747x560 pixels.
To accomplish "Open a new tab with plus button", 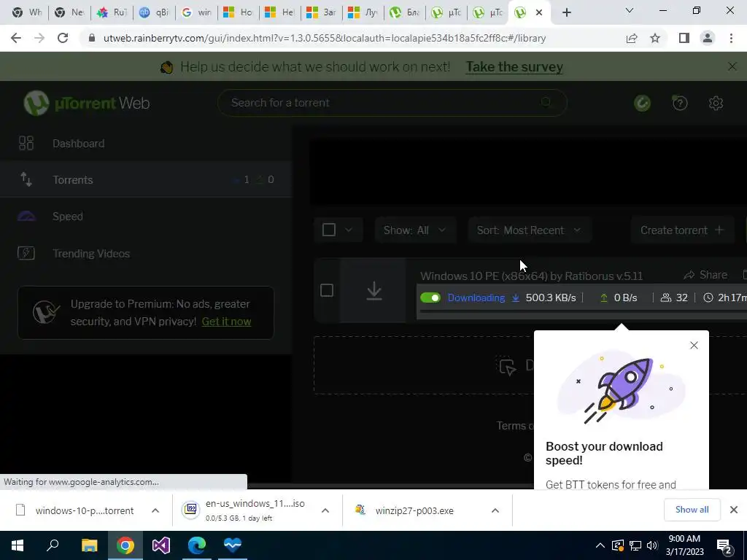I will point(566,12).
